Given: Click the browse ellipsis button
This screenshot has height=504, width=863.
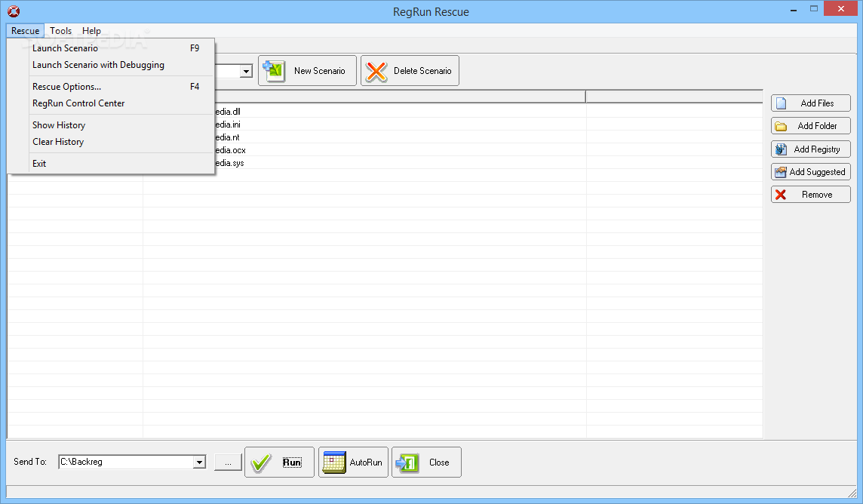Looking at the screenshot, I should 228,463.
